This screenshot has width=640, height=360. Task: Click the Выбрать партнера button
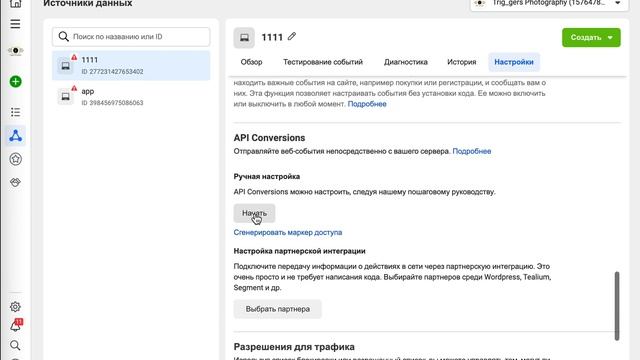point(278,309)
